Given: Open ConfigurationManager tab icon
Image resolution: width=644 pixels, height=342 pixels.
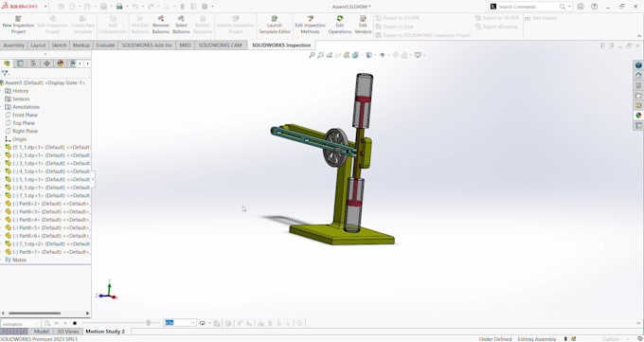Looking at the screenshot, I should [34, 63].
